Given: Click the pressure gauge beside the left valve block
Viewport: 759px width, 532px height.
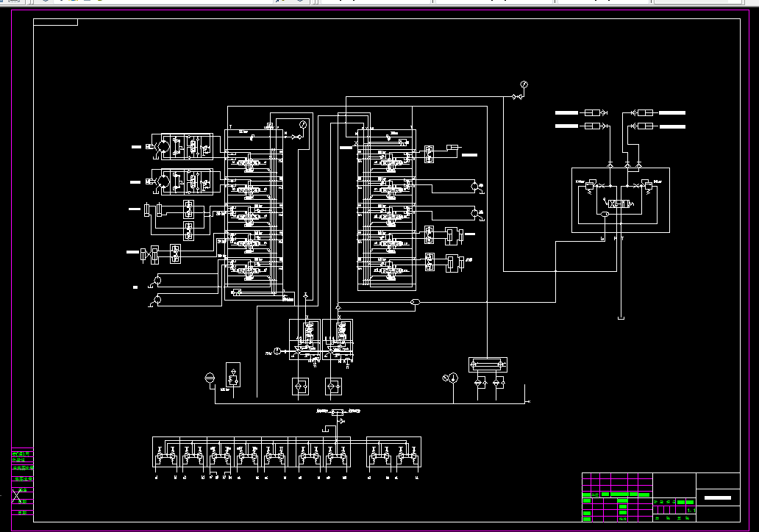Looking at the screenshot, I should coord(303,125).
